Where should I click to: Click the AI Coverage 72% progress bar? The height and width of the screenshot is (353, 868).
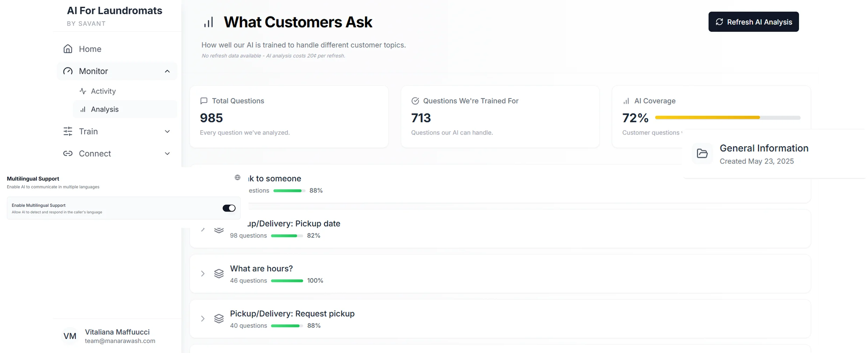(727, 118)
